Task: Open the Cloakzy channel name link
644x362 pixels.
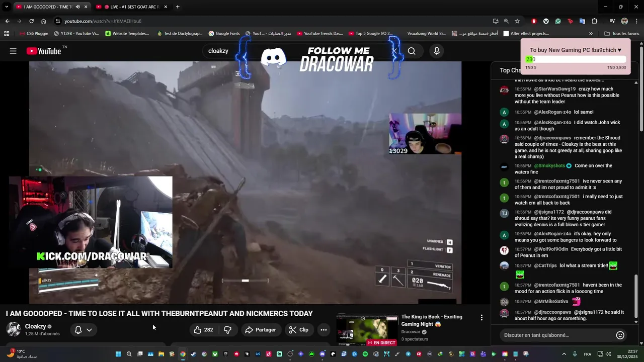Action: click(x=35, y=326)
